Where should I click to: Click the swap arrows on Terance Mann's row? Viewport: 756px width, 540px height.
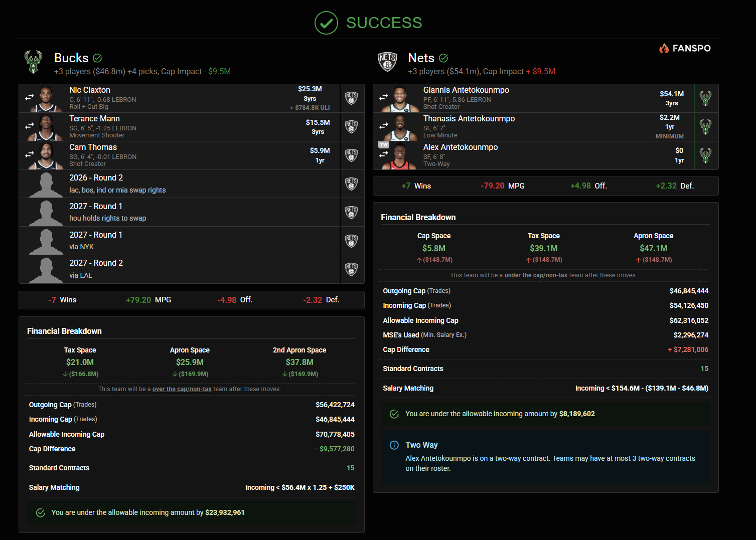point(30,126)
